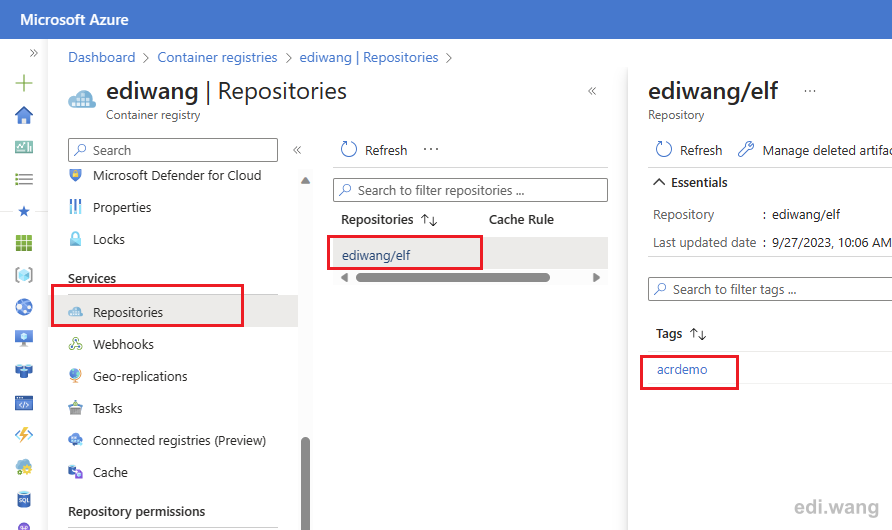This screenshot has width=892, height=530.
Task: Click the Last updated date value 9/27/2023
Action: 831,243
